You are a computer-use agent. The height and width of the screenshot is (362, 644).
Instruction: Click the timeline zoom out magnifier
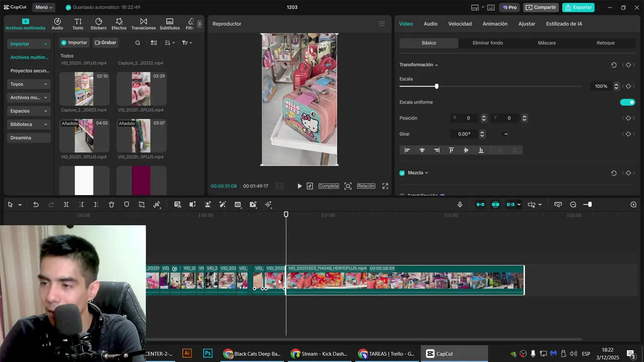(573, 205)
